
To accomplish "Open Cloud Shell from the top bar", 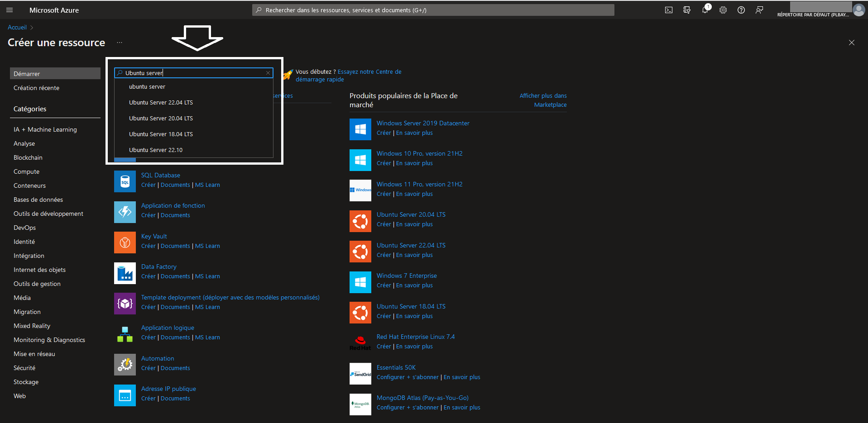I will (669, 10).
